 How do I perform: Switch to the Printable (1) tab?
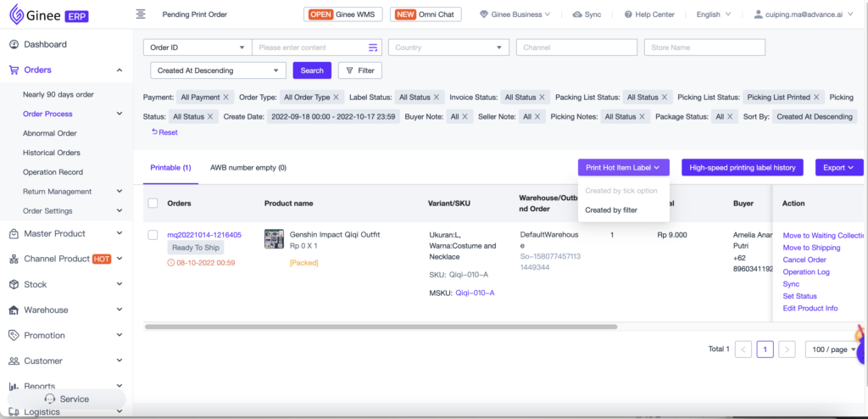point(170,167)
